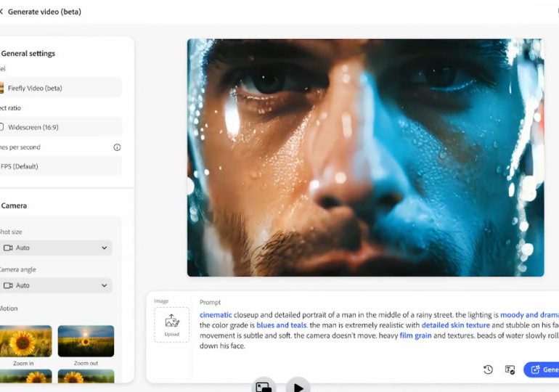Click the highlighted word 'cinematic' in prompt
Screen dimensions: 559x392
pos(216,315)
